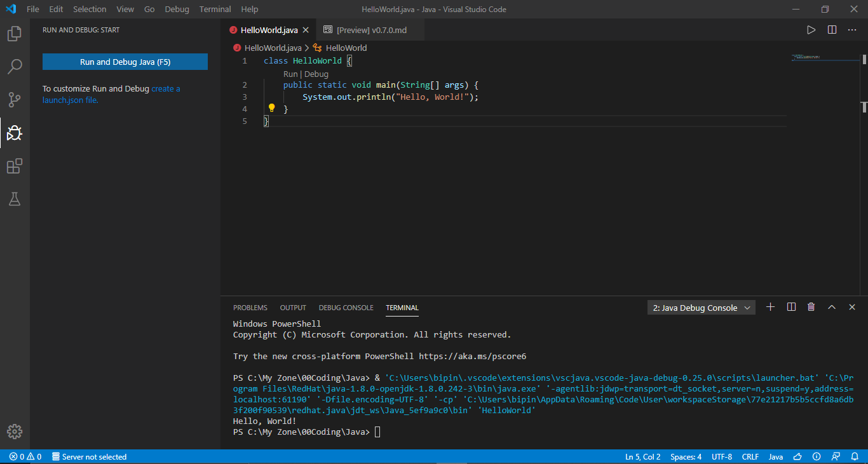Viewport: 868px width, 464px height.
Task: Maximize the panel with the chevron
Action: [x=832, y=306]
